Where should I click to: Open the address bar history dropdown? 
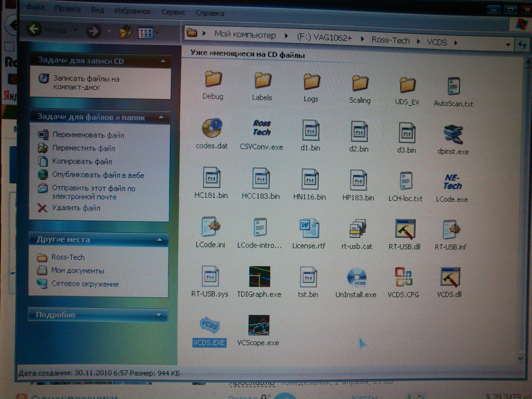tap(508, 45)
